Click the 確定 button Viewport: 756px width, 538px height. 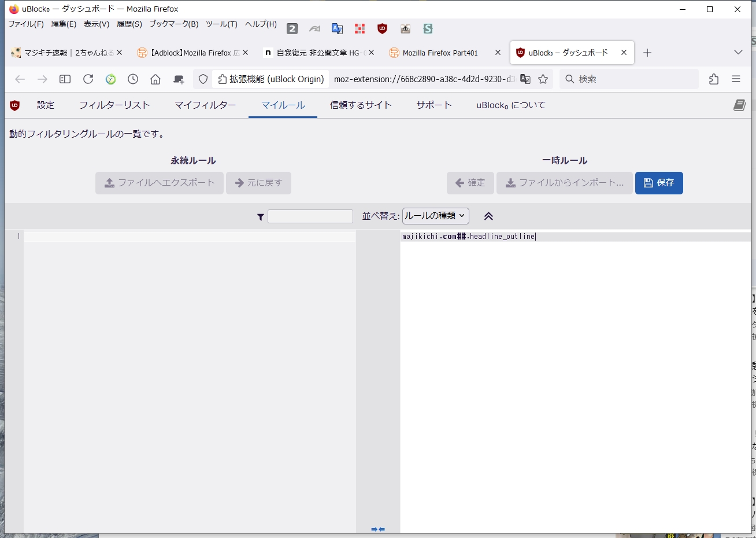click(x=470, y=183)
